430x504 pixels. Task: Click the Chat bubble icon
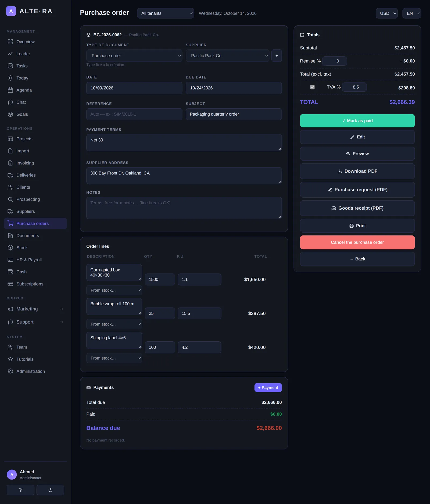click(10, 102)
